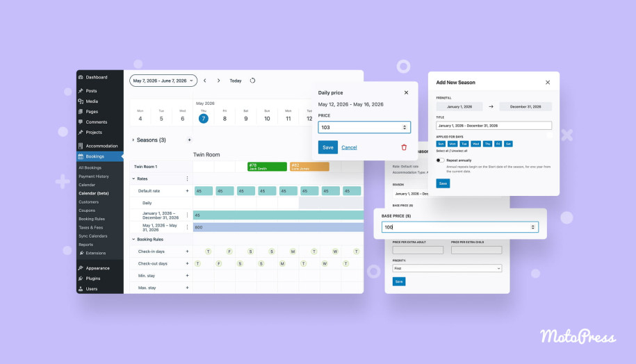Open Users menu item
Screen dimensions: 636x364
coord(92,289)
